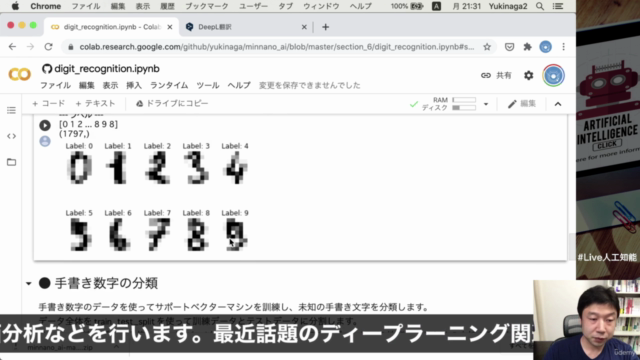Click the Label: 9 digit image
The width and height of the screenshot is (640, 360).
tap(236, 234)
